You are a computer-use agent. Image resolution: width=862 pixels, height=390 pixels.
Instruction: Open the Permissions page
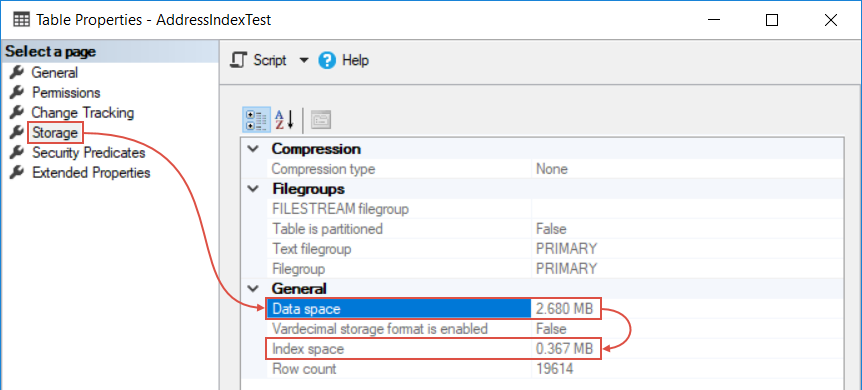click(x=66, y=92)
